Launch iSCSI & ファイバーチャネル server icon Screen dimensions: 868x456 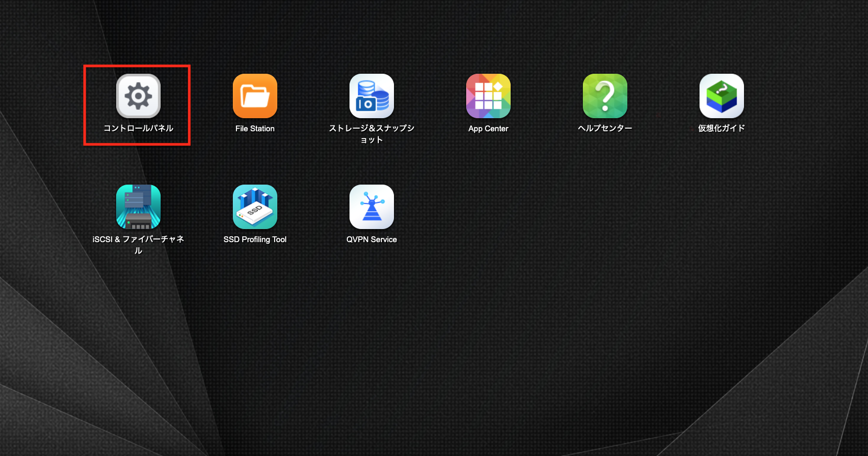(x=138, y=207)
